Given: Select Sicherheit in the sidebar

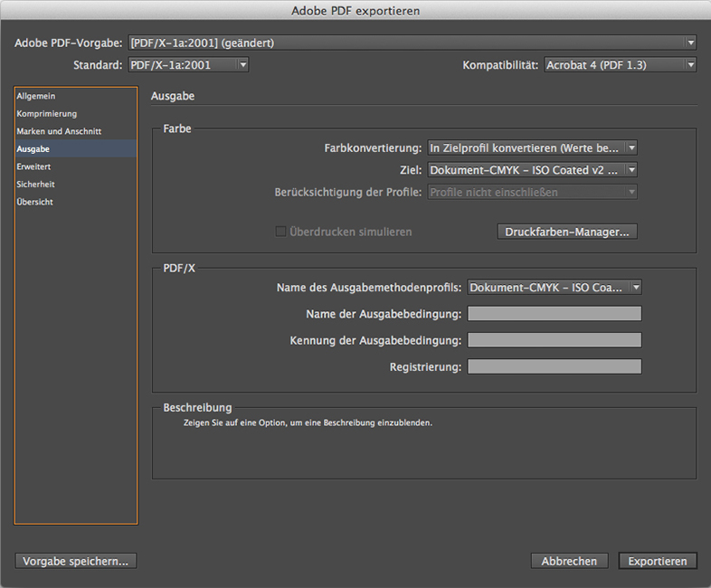Looking at the screenshot, I should (76, 184).
